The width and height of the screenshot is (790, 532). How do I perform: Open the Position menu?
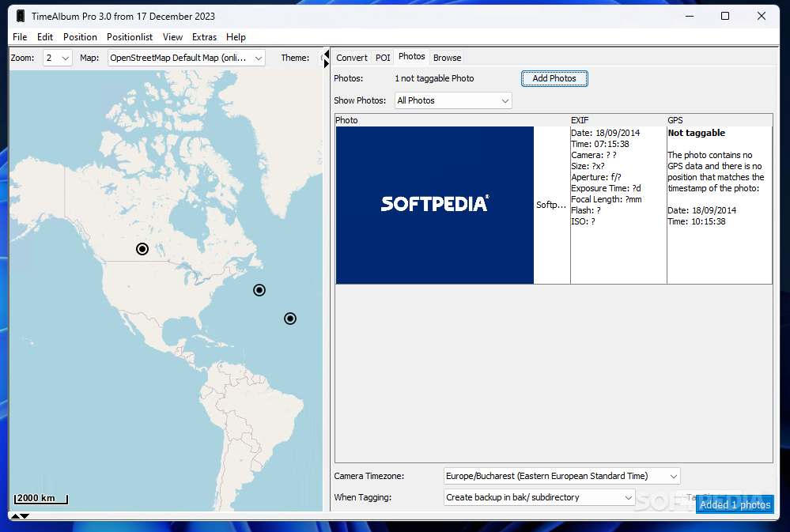80,37
